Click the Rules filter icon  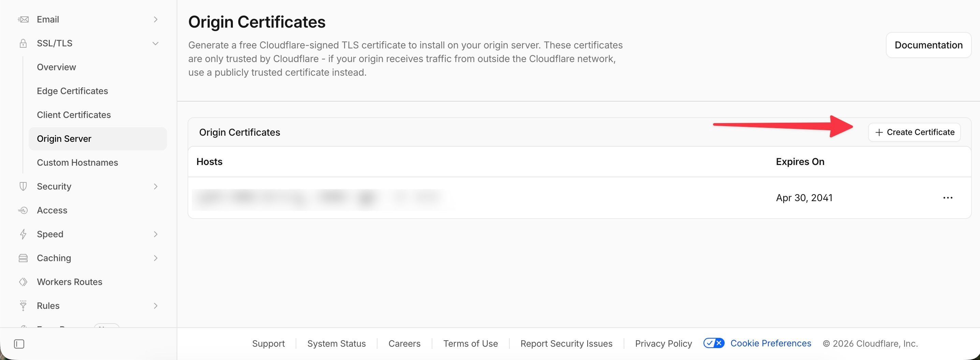point(23,306)
